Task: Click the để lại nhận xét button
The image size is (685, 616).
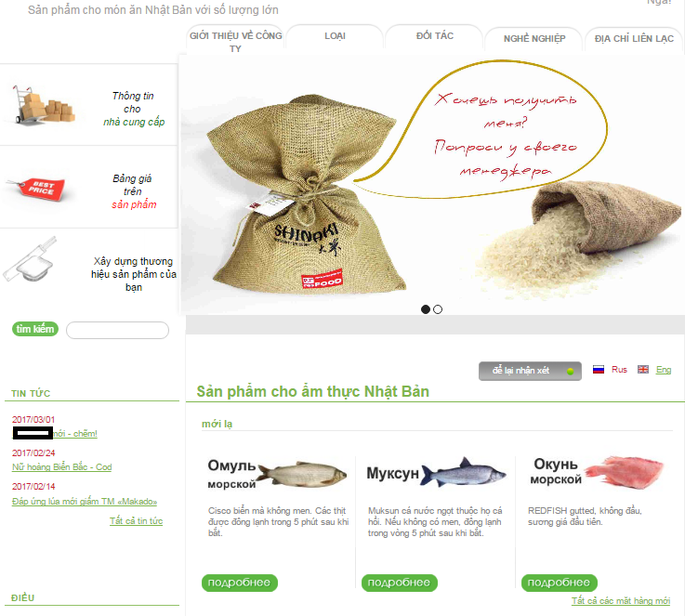Action: [530, 371]
